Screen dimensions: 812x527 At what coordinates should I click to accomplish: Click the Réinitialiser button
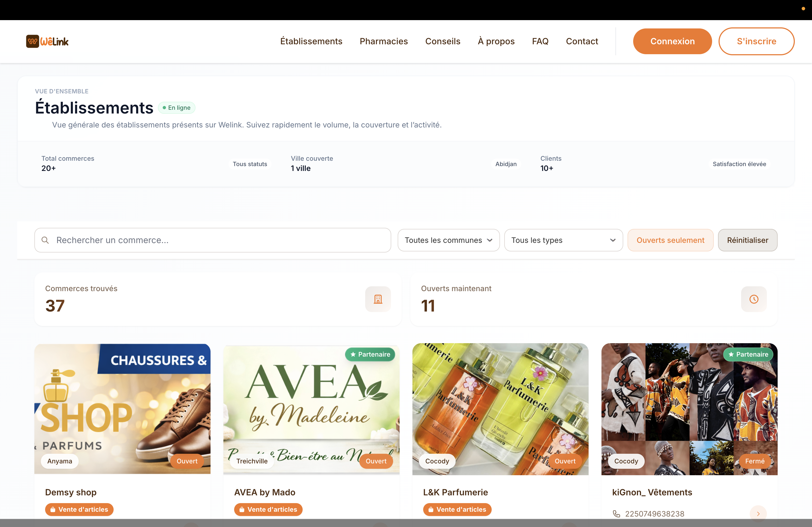748,240
